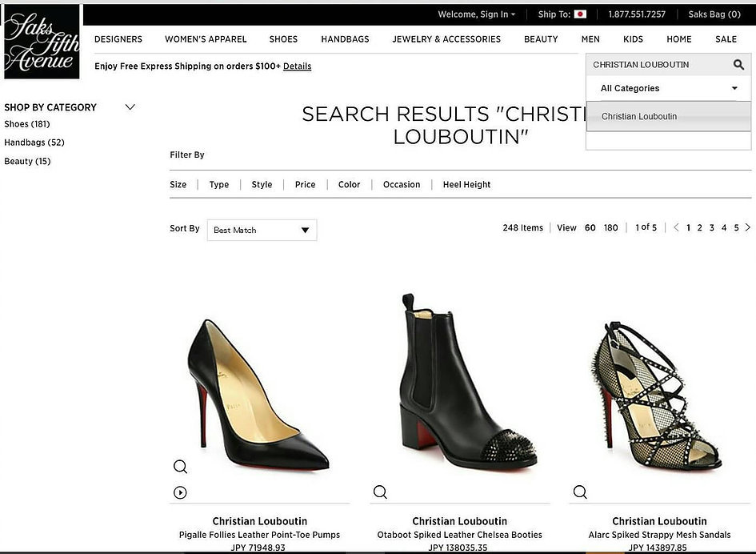
Task: Open the All Categories dropdown
Action: pos(668,88)
